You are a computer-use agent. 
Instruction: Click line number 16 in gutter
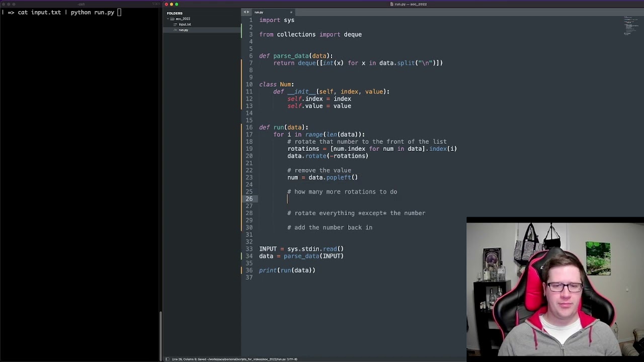[249, 127]
